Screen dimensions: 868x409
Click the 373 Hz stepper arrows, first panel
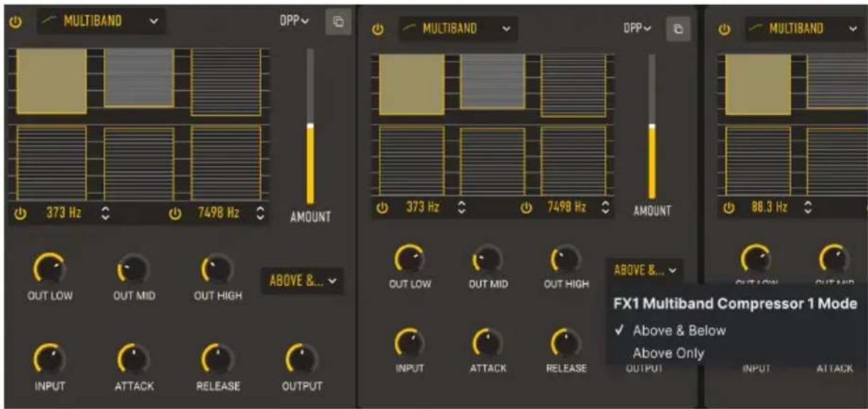pyautogui.click(x=106, y=214)
